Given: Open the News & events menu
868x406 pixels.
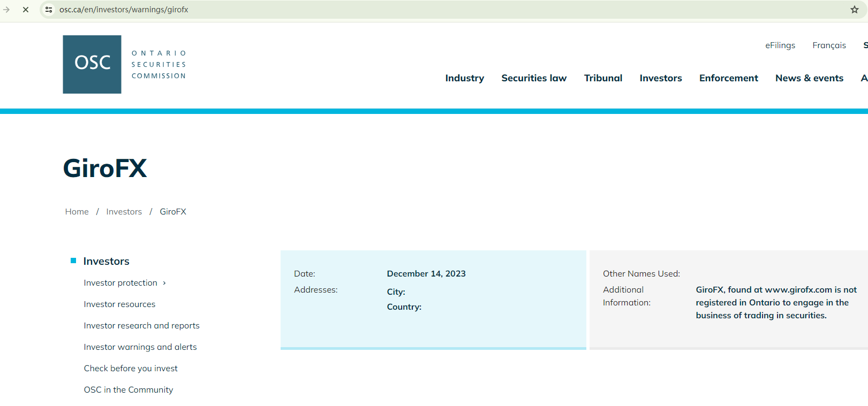Looking at the screenshot, I should 809,78.
